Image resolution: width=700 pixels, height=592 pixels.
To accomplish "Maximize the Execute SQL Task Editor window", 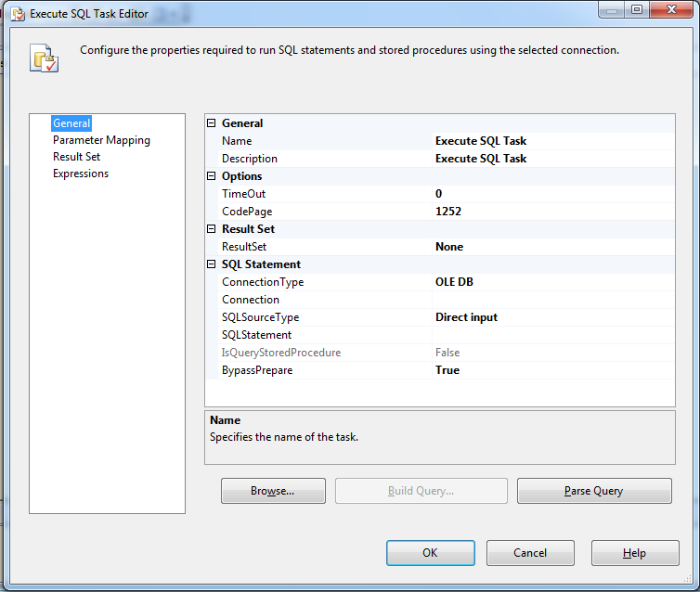I will click(637, 9).
